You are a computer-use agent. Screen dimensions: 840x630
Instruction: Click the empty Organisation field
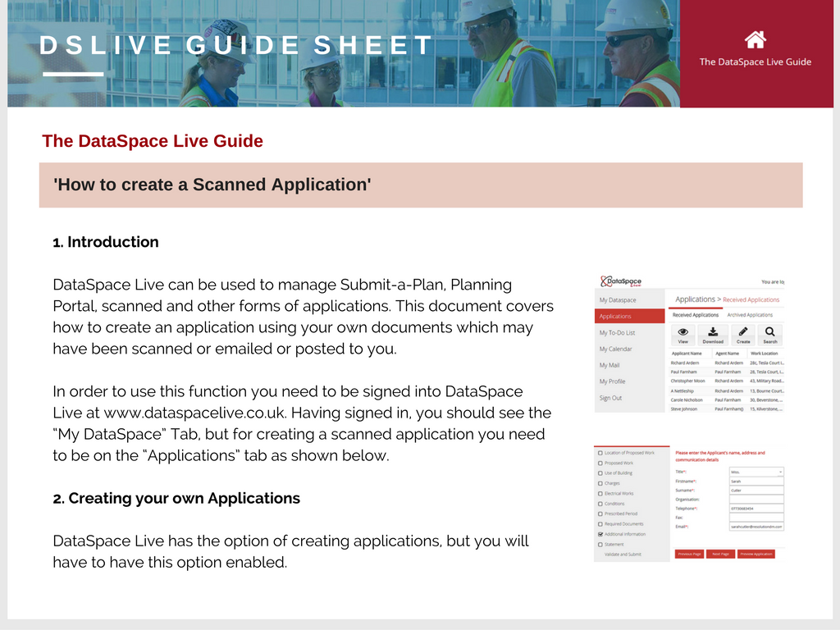point(756,500)
